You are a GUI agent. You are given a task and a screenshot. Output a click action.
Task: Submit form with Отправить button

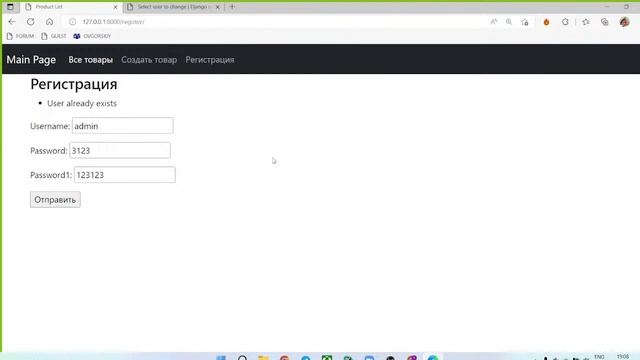(x=55, y=200)
